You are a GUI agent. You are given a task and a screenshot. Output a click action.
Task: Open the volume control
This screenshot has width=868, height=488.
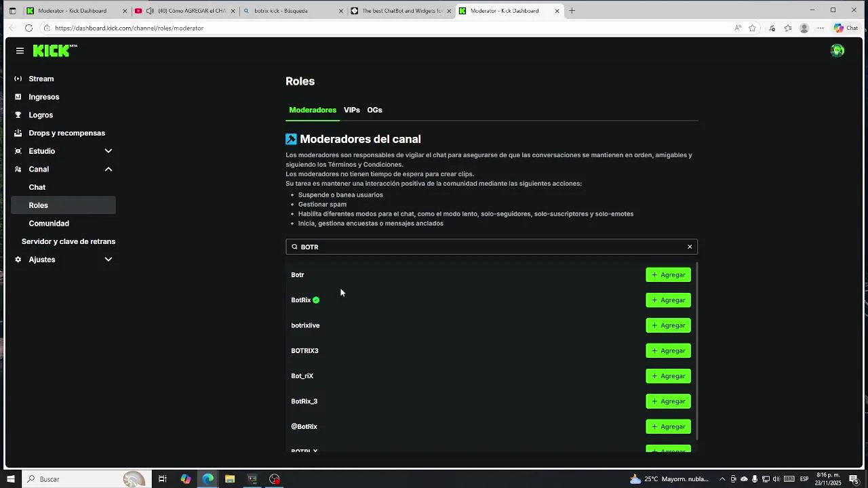pyautogui.click(x=776, y=479)
